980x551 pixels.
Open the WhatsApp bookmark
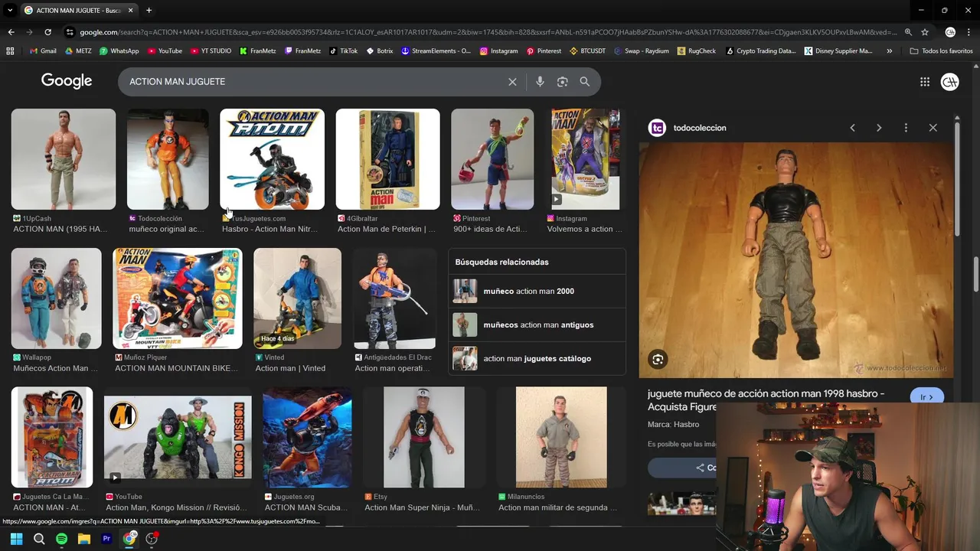[x=119, y=51]
